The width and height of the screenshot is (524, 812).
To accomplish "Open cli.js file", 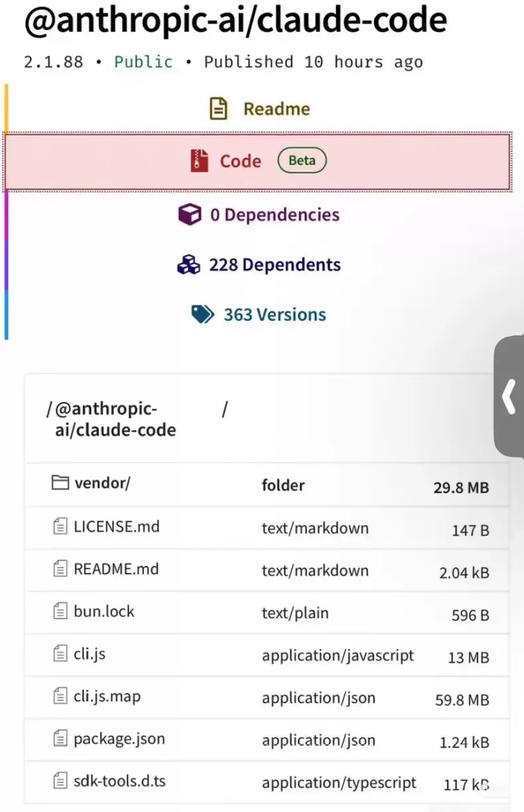I will point(90,654).
